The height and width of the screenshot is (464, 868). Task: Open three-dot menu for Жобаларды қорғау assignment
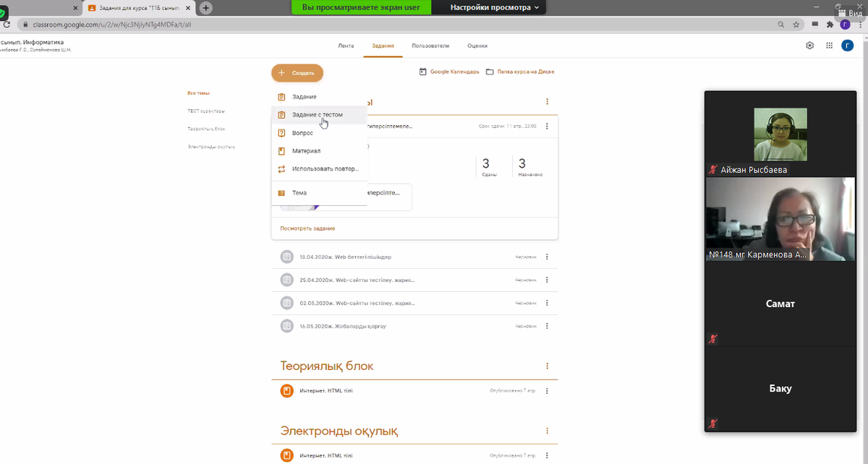click(x=547, y=326)
